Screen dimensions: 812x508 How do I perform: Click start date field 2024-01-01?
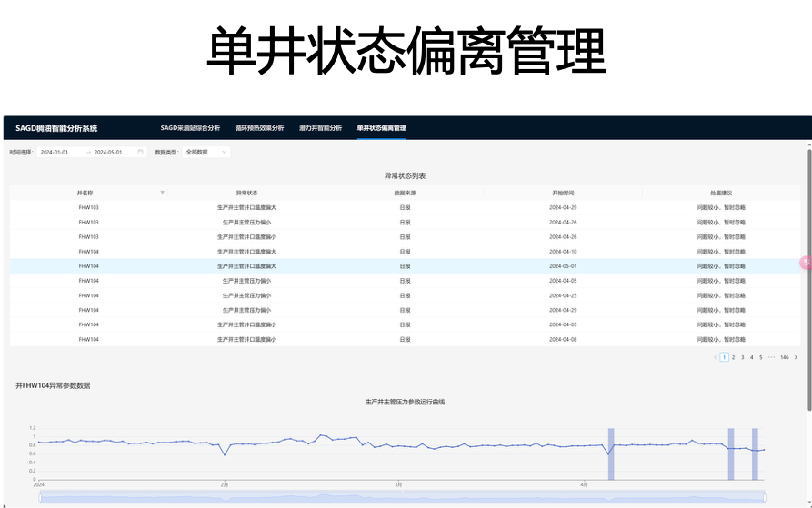pyautogui.click(x=56, y=152)
